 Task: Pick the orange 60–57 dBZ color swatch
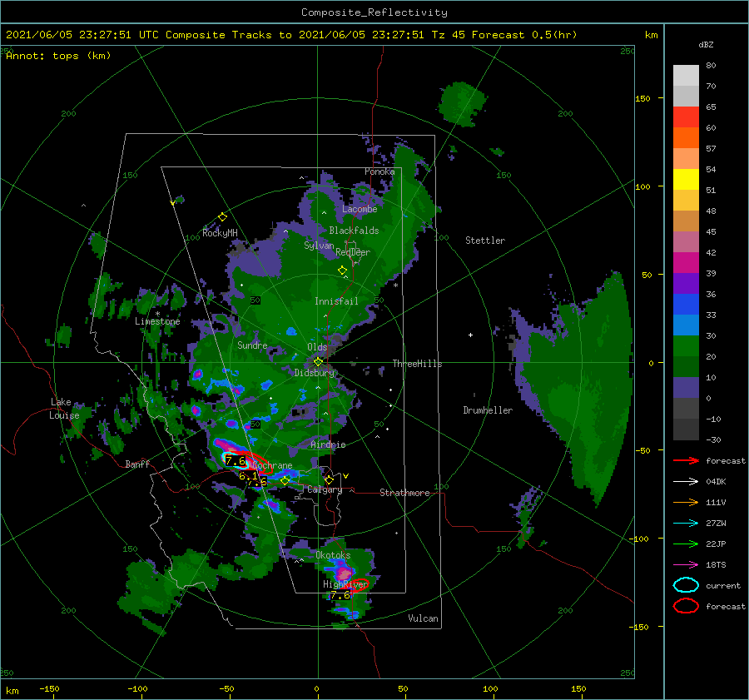point(686,137)
